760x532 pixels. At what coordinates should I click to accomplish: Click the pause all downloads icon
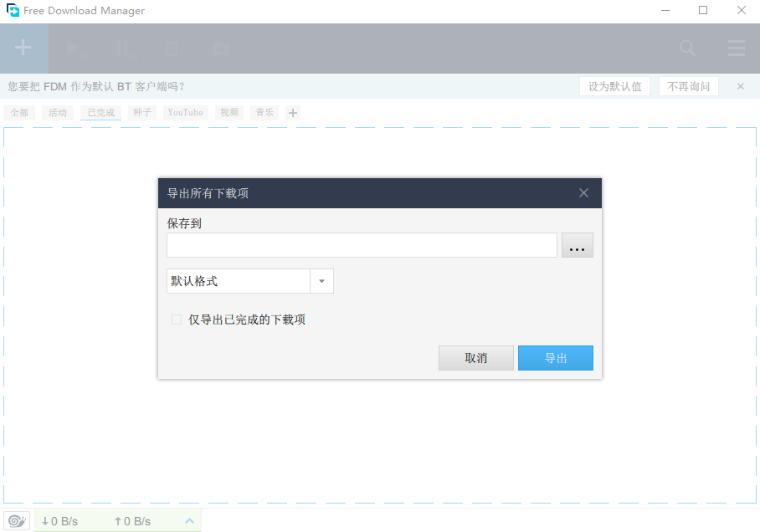pos(126,49)
